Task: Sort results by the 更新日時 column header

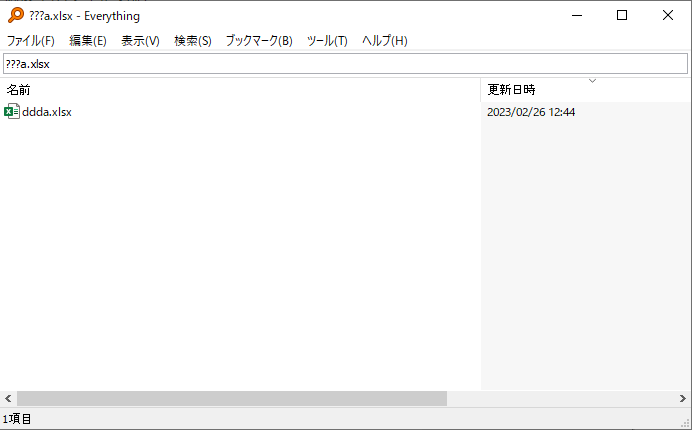Action: [586, 90]
